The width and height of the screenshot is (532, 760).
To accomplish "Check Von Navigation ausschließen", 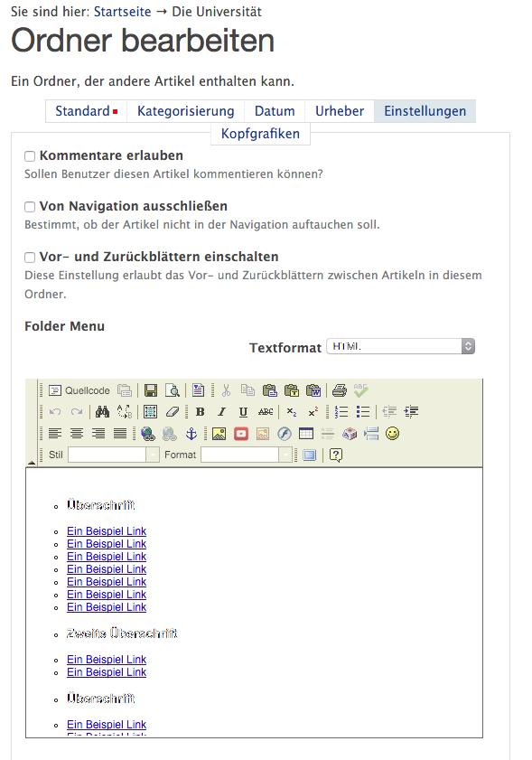I will point(30,207).
